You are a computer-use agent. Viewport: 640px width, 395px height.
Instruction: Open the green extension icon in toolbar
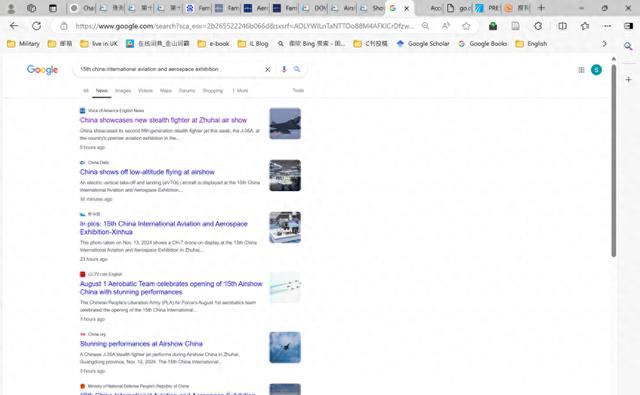[493, 26]
